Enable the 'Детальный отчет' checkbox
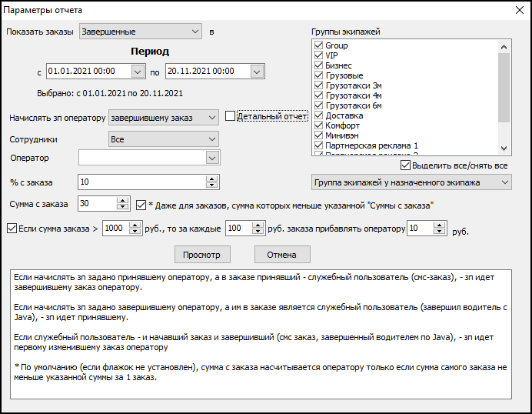 (x=231, y=116)
